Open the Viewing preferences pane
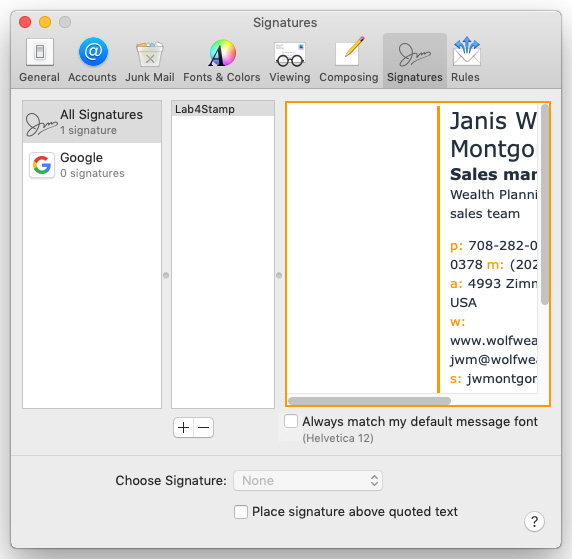Screen dimensions: 572x559 tap(290, 61)
